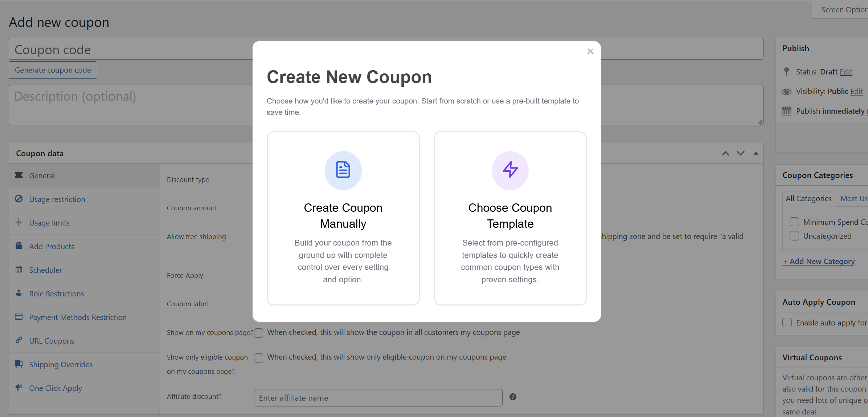
Task: Move Coupon data panel up
Action: tap(725, 153)
